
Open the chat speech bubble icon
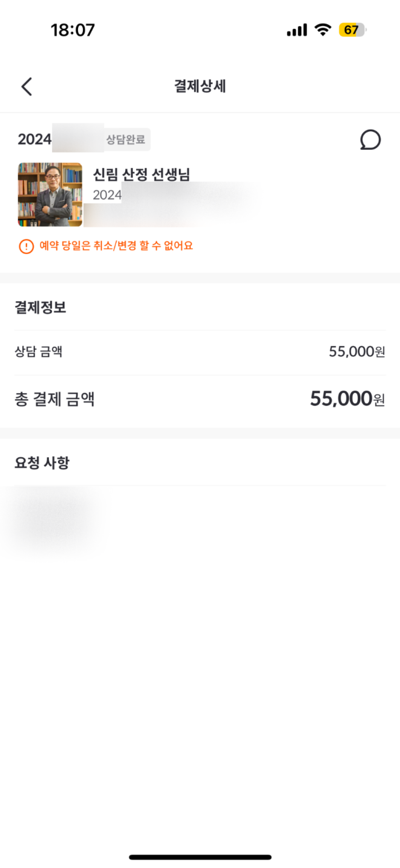370,140
